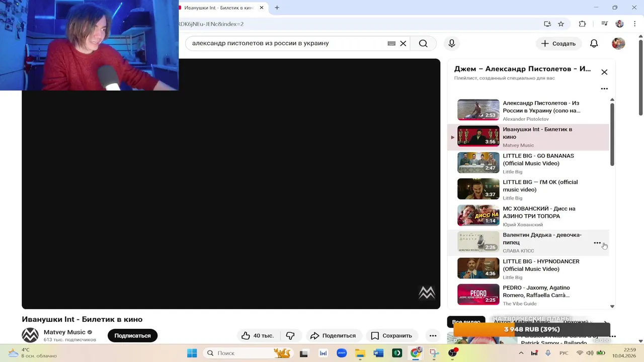This screenshot has height=362, width=644.
Task: Click the black video player area
Action: point(231,184)
